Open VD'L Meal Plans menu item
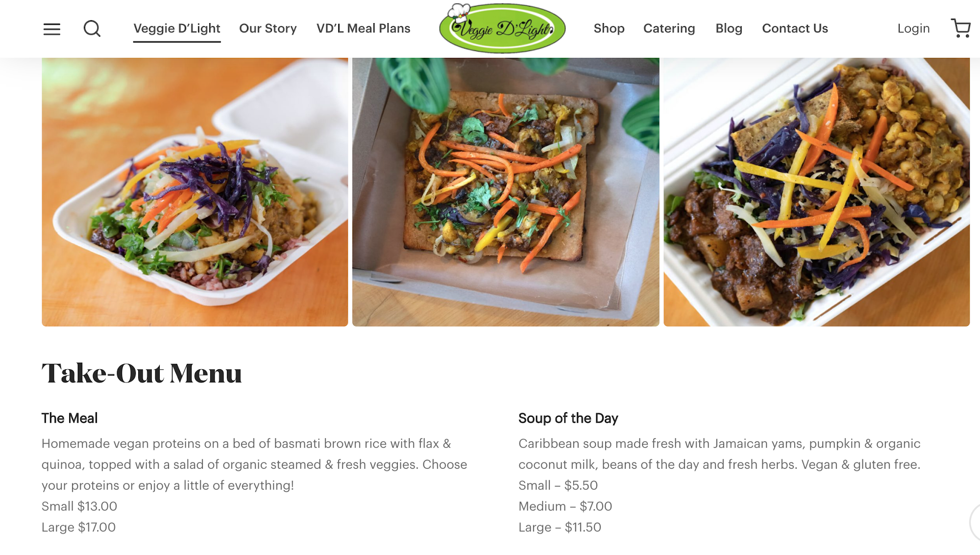 [364, 28]
